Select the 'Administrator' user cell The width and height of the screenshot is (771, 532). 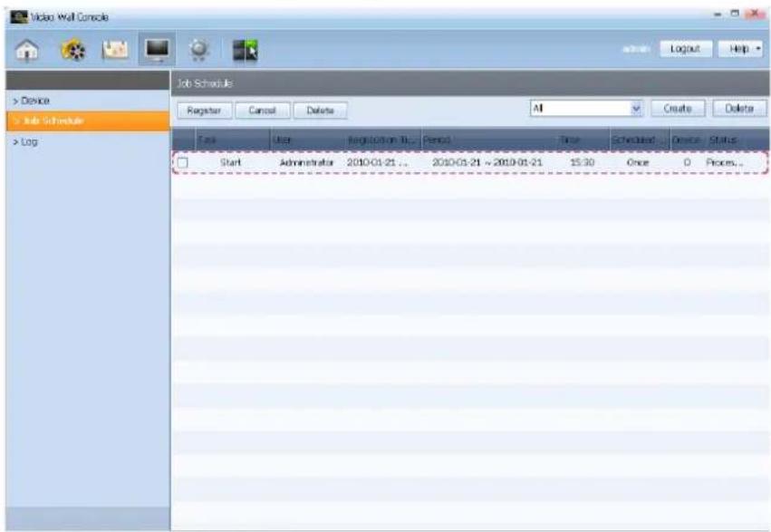coord(306,162)
